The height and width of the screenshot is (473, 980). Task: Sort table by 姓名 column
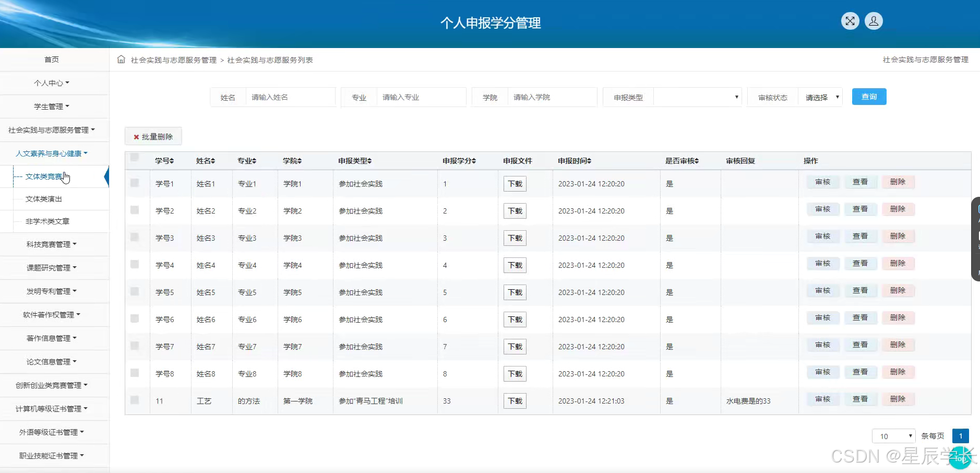(x=206, y=161)
